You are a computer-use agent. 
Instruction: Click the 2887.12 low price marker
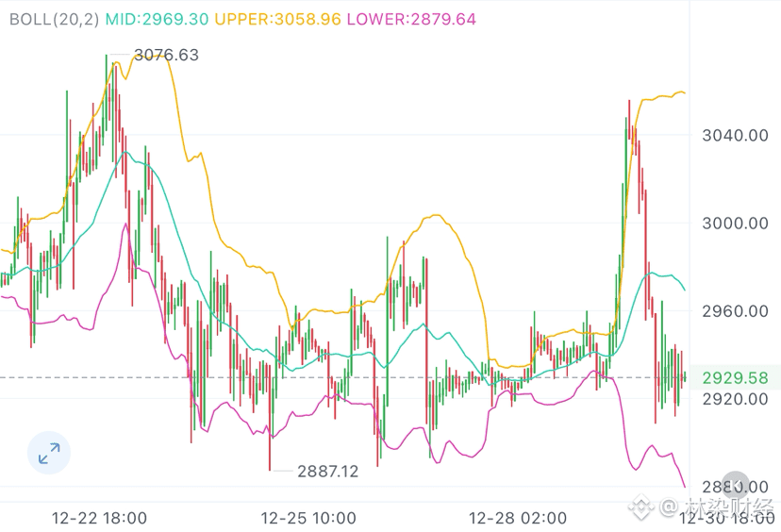tap(327, 471)
